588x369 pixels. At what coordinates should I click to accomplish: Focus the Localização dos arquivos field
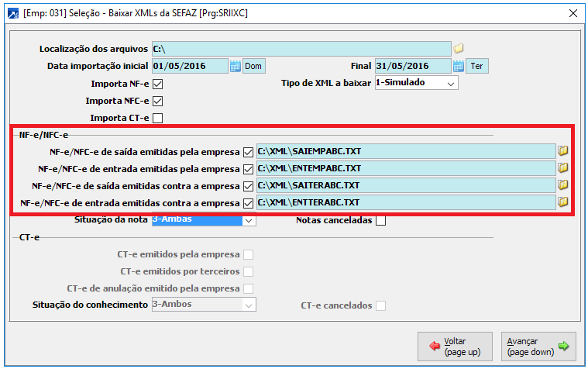(301, 49)
